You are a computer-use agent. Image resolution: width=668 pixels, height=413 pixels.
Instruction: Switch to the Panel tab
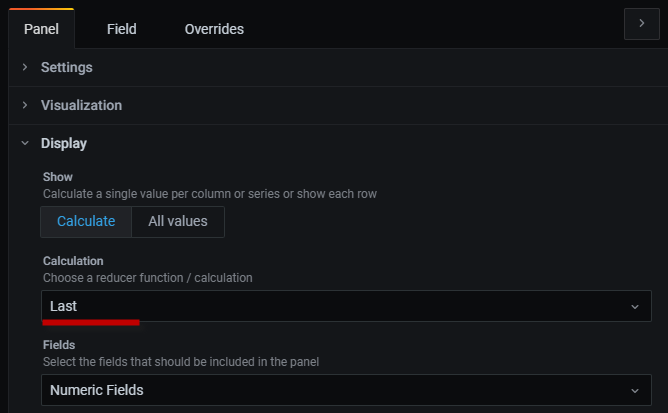(42, 29)
